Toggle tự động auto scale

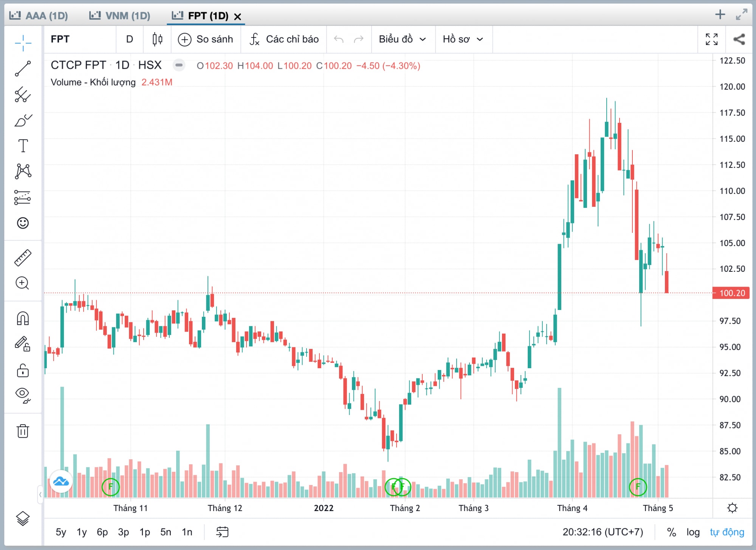727,532
